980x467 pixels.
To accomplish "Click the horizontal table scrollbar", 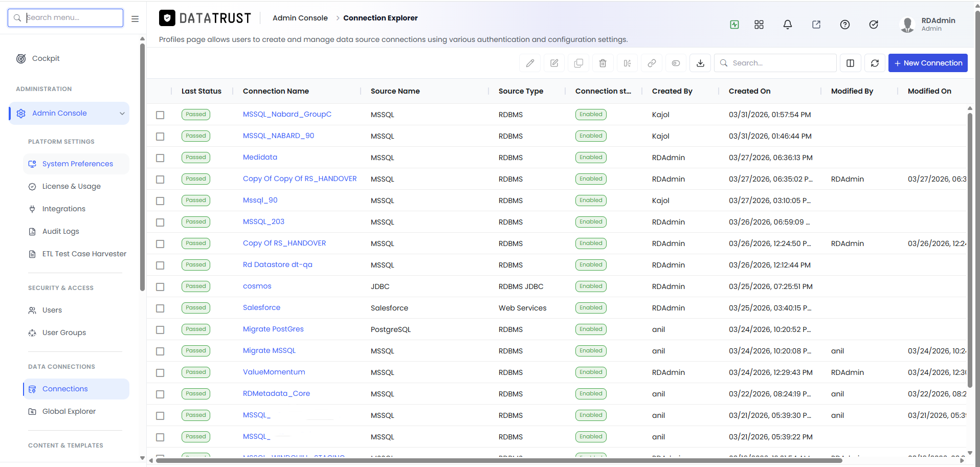I will point(499,460).
